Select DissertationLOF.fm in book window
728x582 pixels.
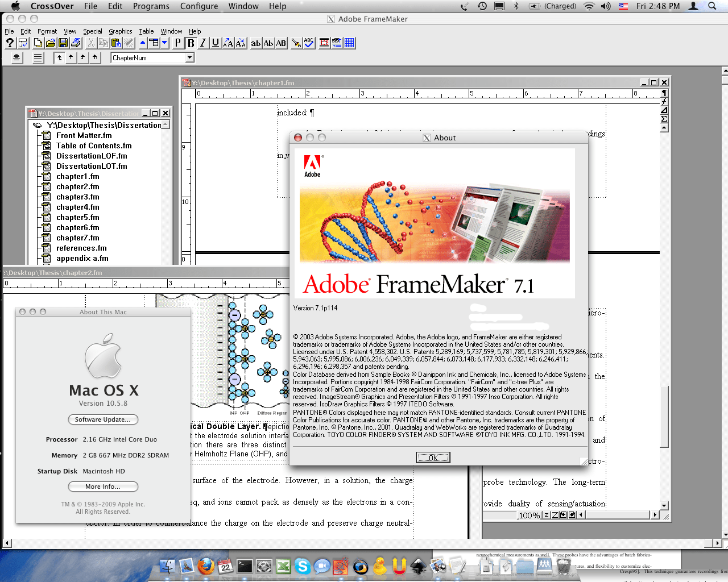pos(92,156)
